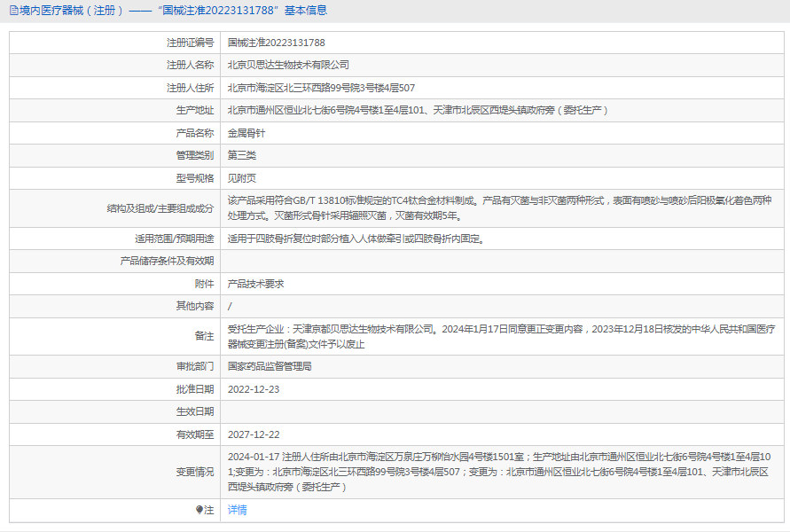The width and height of the screenshot is (790, 532).
Task: Click the 适用范围/预期用途 label
Action: pos(175,239)
